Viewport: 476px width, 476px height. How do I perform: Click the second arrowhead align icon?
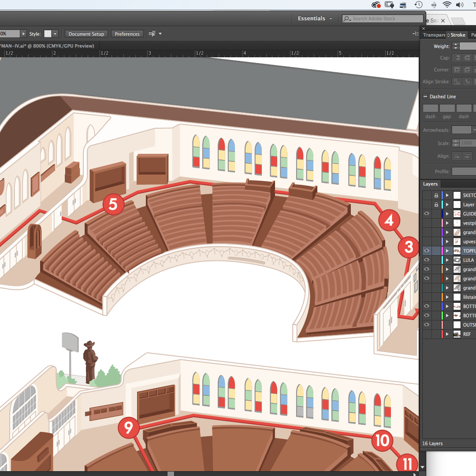pos(467,156)
